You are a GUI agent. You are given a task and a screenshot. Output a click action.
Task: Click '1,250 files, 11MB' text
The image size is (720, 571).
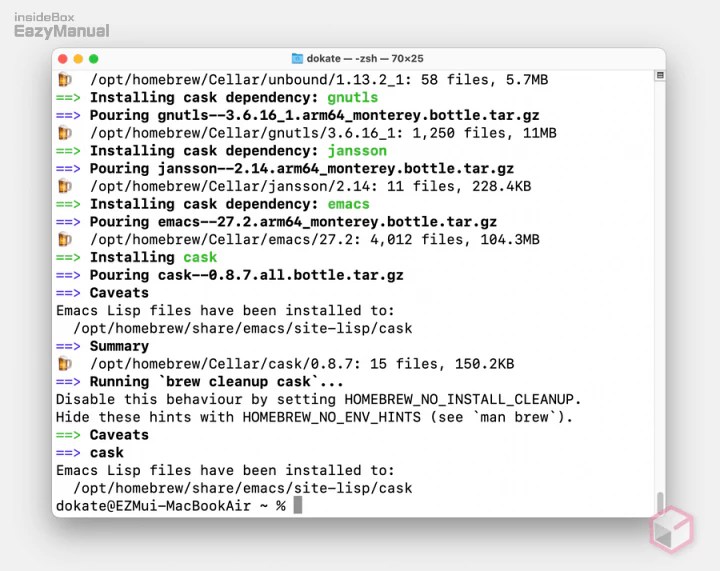pyautogui.click(x=484, y=133)
